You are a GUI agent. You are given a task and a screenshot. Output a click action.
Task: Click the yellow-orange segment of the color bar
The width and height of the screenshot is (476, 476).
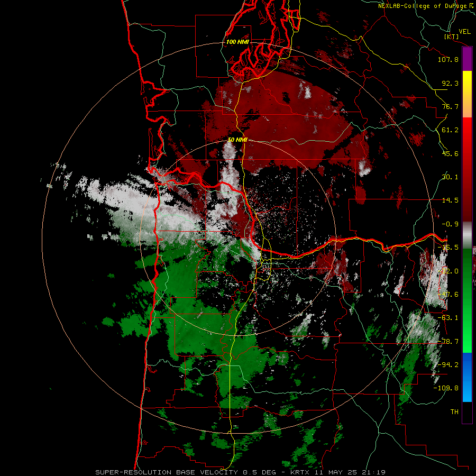467,94
